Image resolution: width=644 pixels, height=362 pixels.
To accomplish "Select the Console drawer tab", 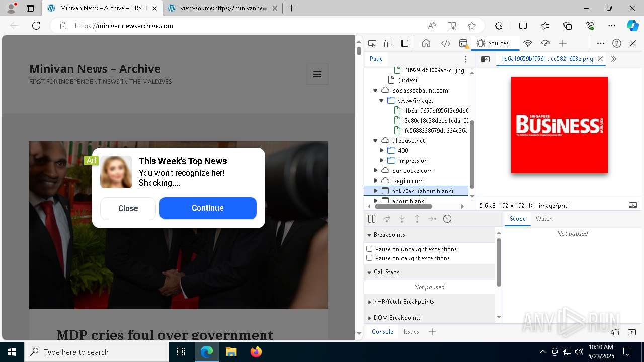I will (x=382, y=332).
